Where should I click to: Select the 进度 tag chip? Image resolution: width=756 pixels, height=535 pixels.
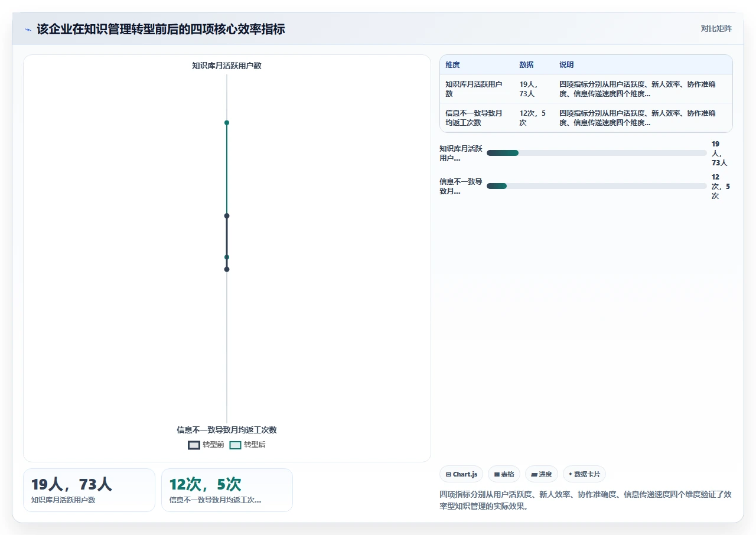point(542,474)
